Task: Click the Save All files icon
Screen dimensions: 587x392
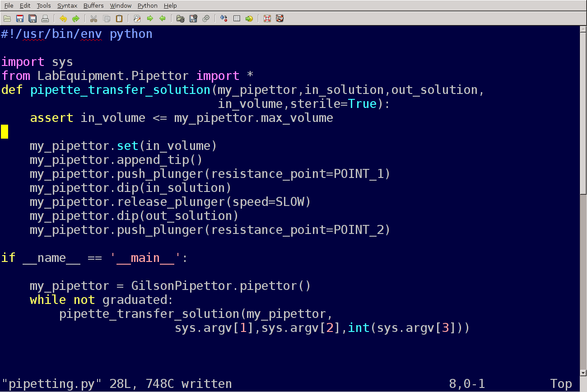Action: click(33, 19)
